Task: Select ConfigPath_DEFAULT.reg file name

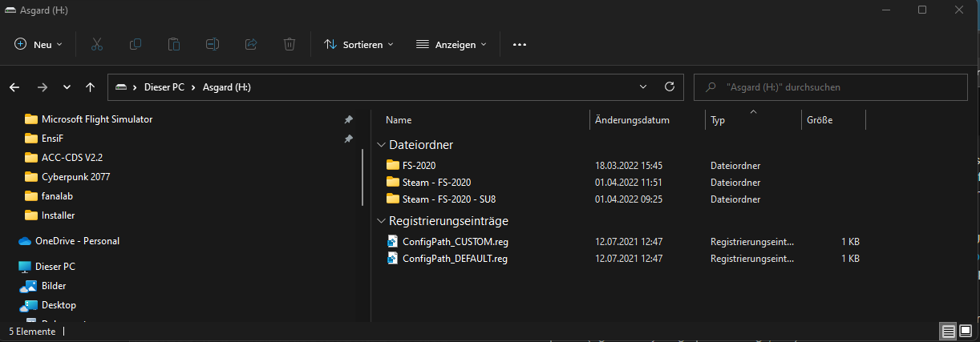Action: (x=455, y=259)
